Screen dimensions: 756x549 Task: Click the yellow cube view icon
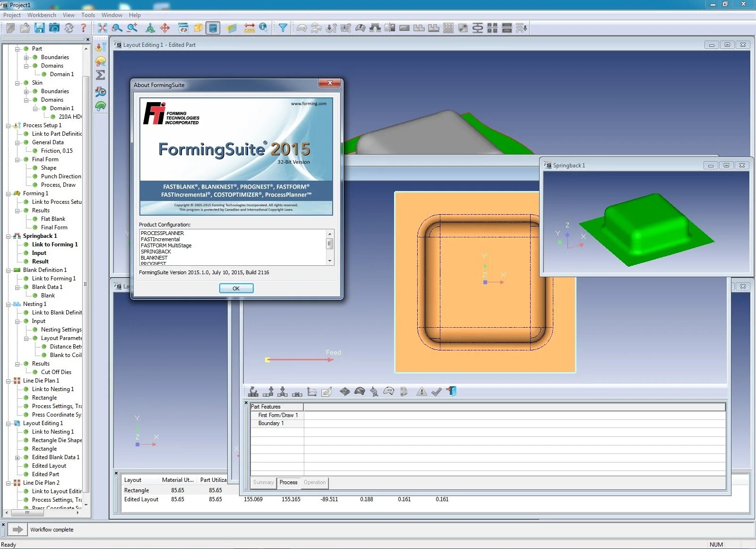click(x=198, y=28)
